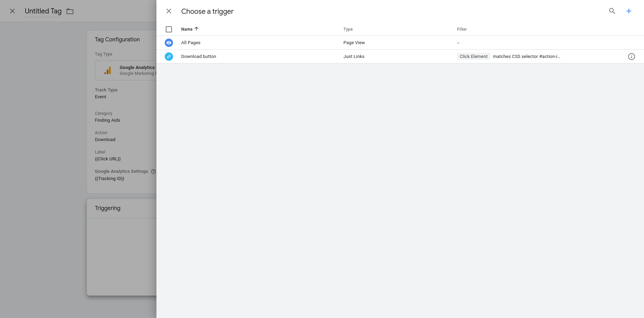This screenshot has height=318, width=644.
Task: Click the Type column header
Action: pos(348,29)
